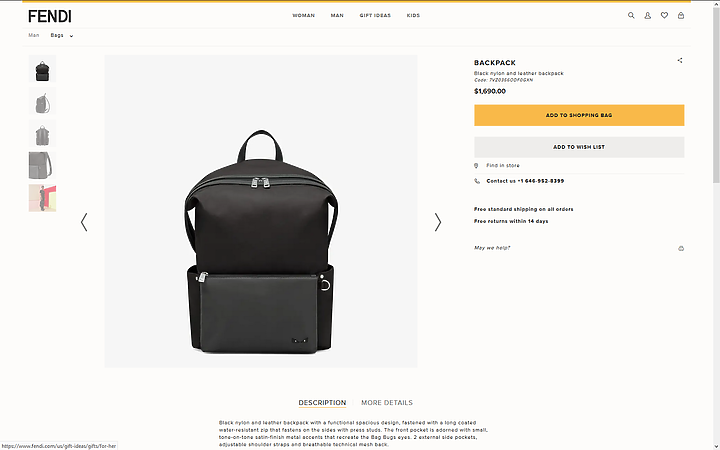Switch to the MORE DETAILS tab
This screenshot has height=450, width=720.
pos(387,403)
